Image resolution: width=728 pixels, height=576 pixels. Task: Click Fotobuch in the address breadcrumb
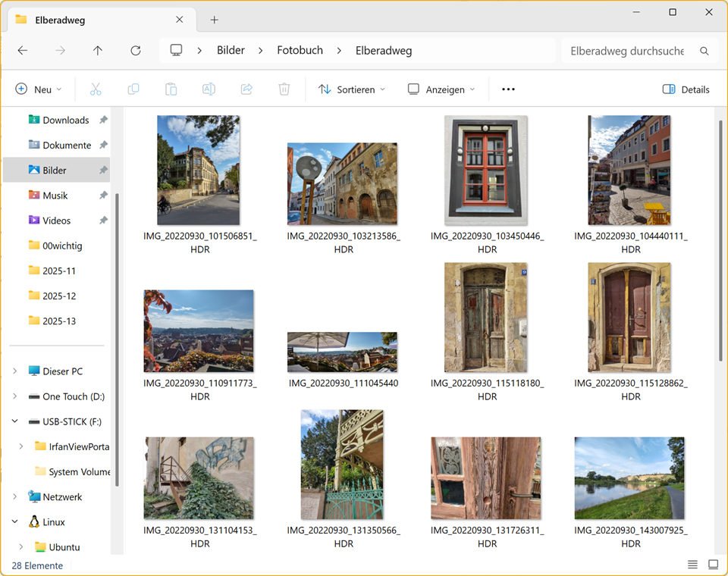pyautogui.click(x=300, y=51)
